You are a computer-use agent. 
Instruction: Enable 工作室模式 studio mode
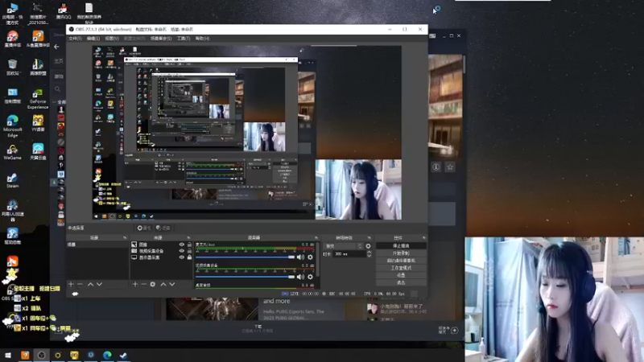[x=401, y=268]
